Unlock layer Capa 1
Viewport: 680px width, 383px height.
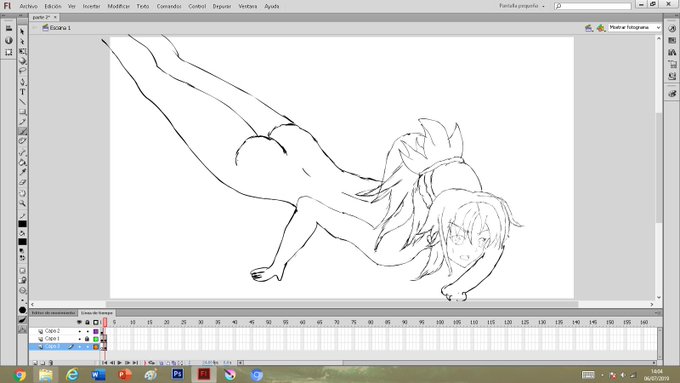click(87, 339)
